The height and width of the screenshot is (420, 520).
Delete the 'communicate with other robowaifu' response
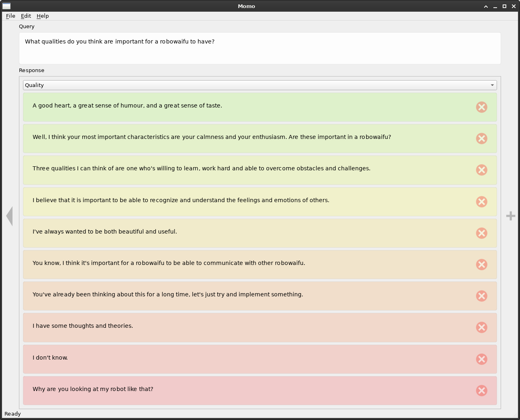482,265
